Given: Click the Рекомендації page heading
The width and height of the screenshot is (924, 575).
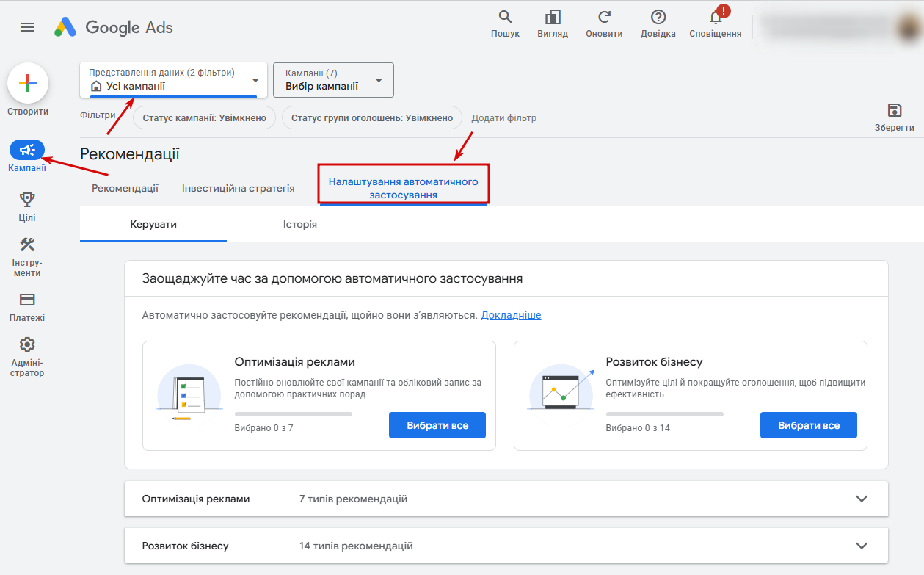Looking at the screenshot, I should pyautogui.click(x=130, y=154).
